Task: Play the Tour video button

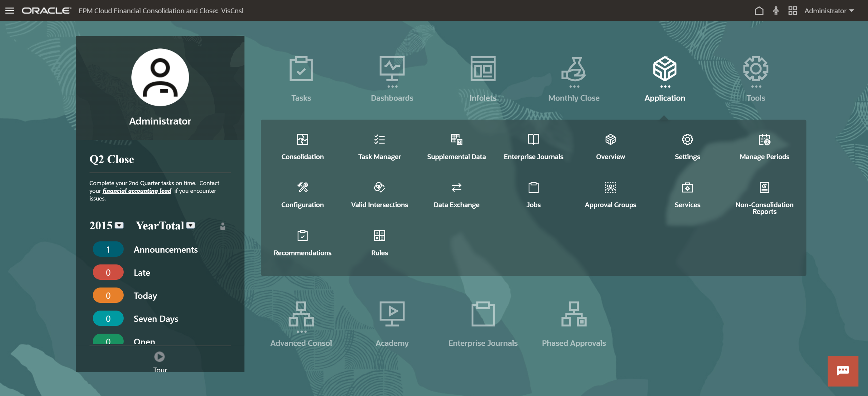Action: pyautogui.click(x=159, y=356)
